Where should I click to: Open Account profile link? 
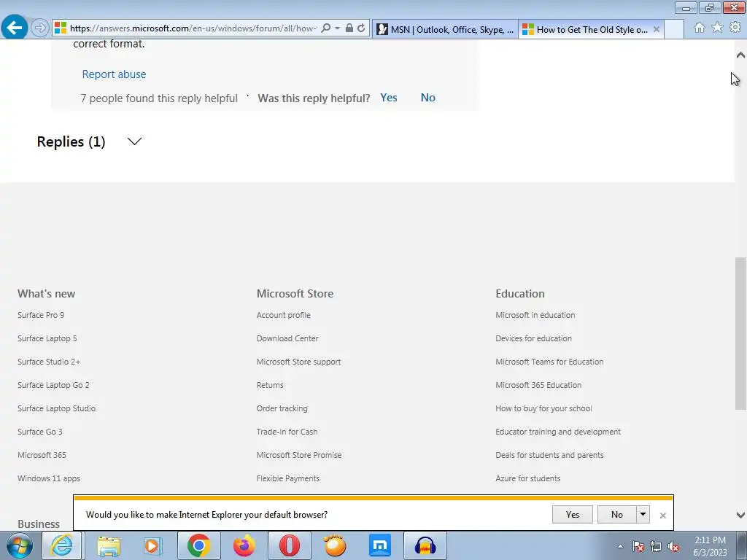click(284, 315)
